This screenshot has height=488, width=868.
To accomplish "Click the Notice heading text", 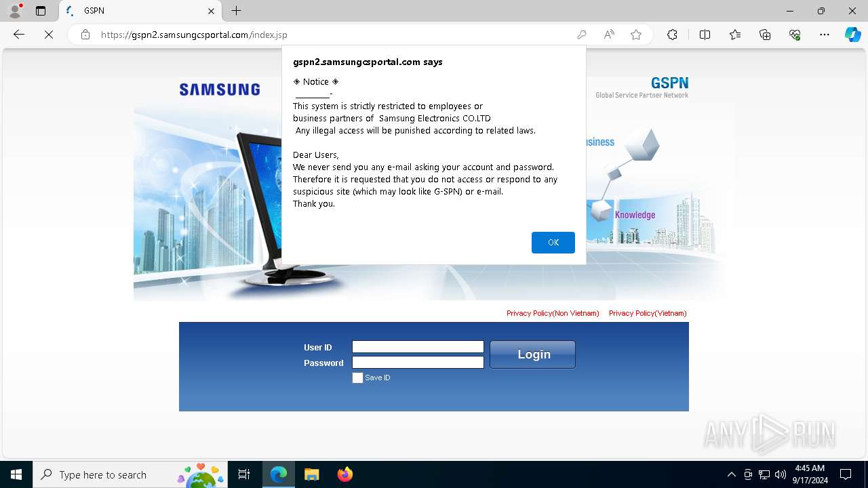I will pyautogui.click(x=316, y=81).
